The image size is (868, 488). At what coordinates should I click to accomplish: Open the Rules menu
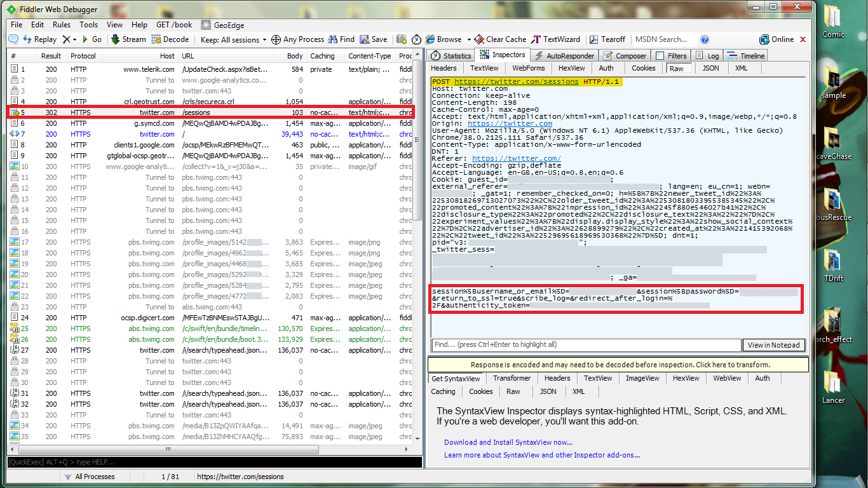click(x=62, y=25)
